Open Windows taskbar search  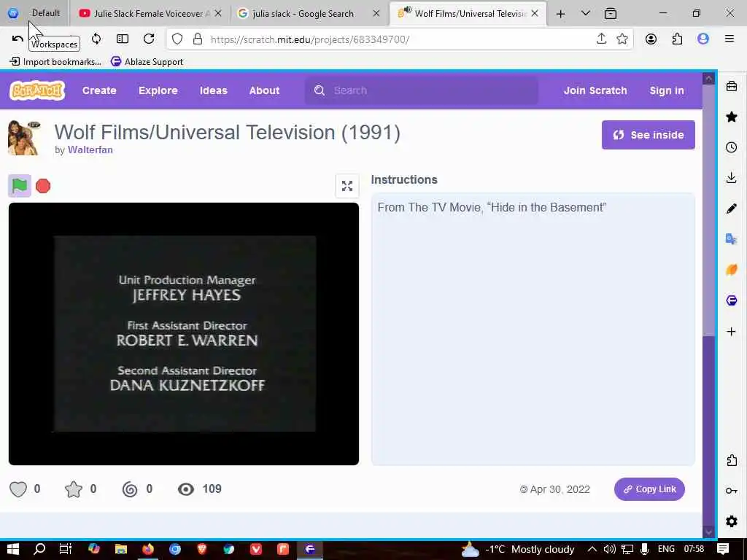tap(39, 549)
